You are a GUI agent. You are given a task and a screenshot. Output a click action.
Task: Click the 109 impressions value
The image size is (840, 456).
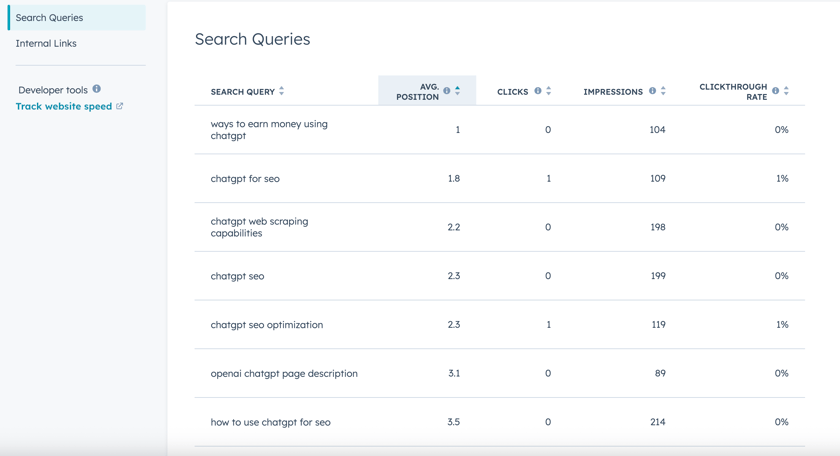[658, 178]
